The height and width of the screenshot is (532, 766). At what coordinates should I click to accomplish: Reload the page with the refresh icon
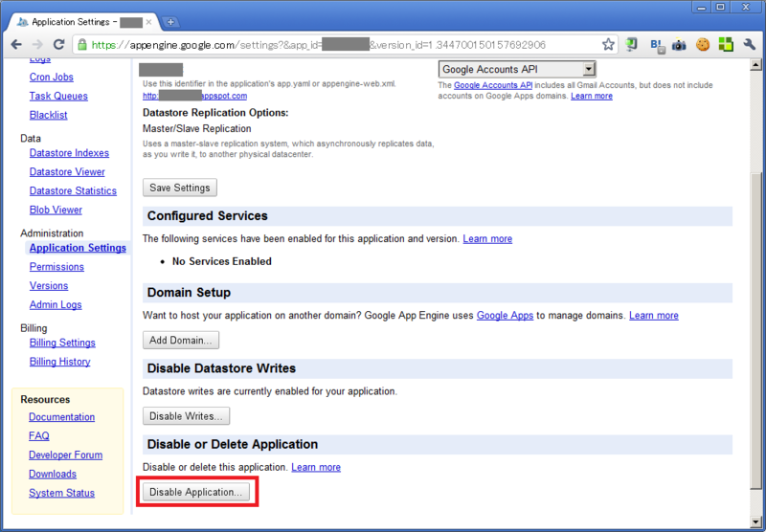pyautogui.click(x=58, y=44)
